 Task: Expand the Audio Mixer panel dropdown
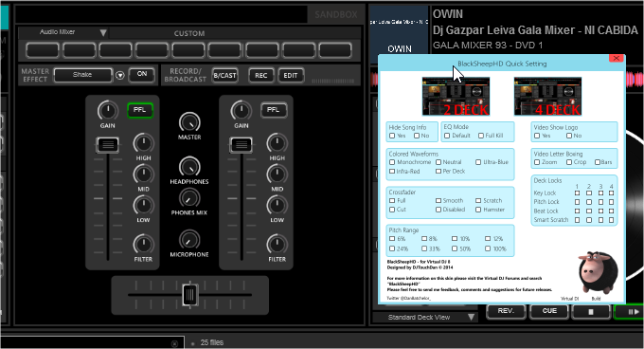pyautogui.click(x=103, y=32)
